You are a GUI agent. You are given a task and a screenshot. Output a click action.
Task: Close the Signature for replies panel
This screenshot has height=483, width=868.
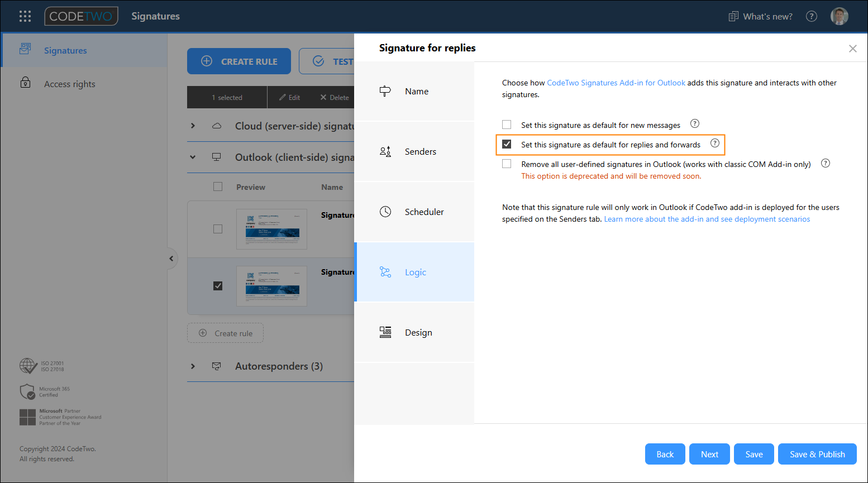tap(853, 49)
